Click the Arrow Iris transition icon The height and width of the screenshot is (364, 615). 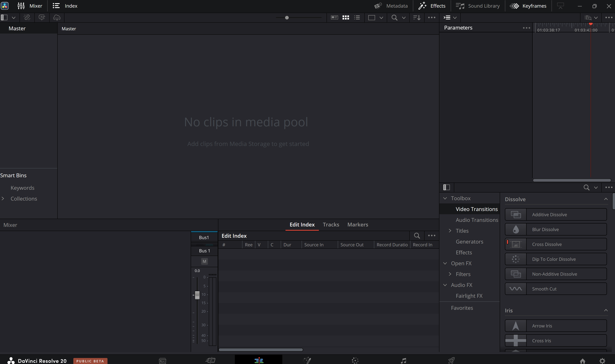[x=516, y=326]
